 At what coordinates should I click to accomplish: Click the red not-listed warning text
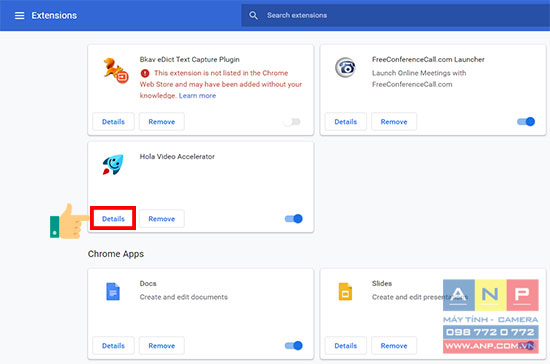tap(221, 84)
